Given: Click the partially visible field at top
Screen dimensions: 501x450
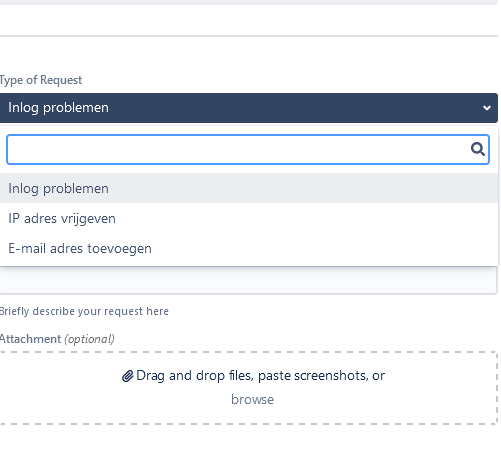Looking at the screenshot, I should (x=248, y=2).
